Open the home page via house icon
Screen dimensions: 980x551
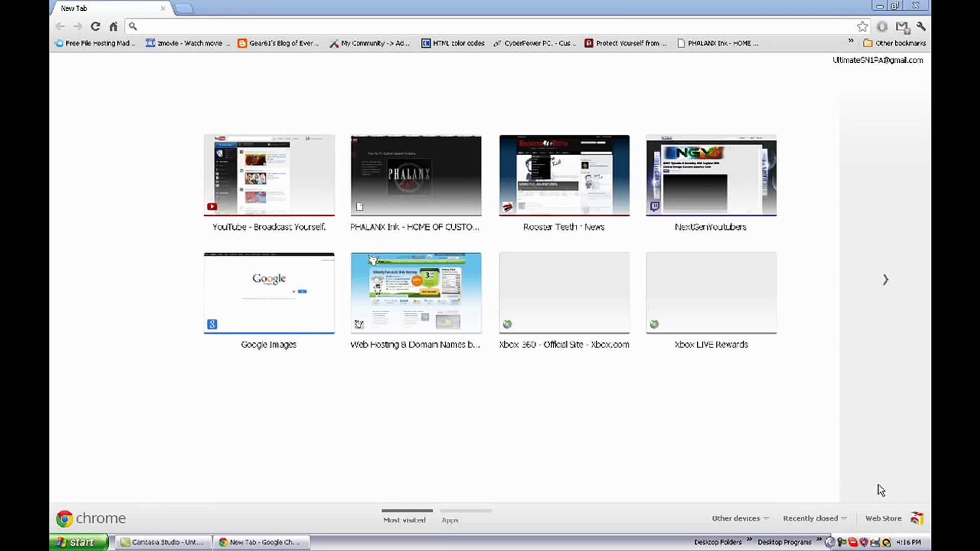coord(113,27)
